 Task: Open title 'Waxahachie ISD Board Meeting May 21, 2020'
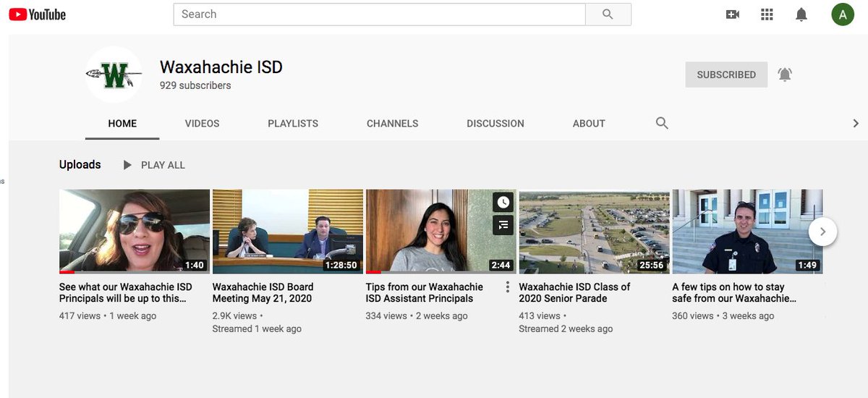tap(263, 292)
